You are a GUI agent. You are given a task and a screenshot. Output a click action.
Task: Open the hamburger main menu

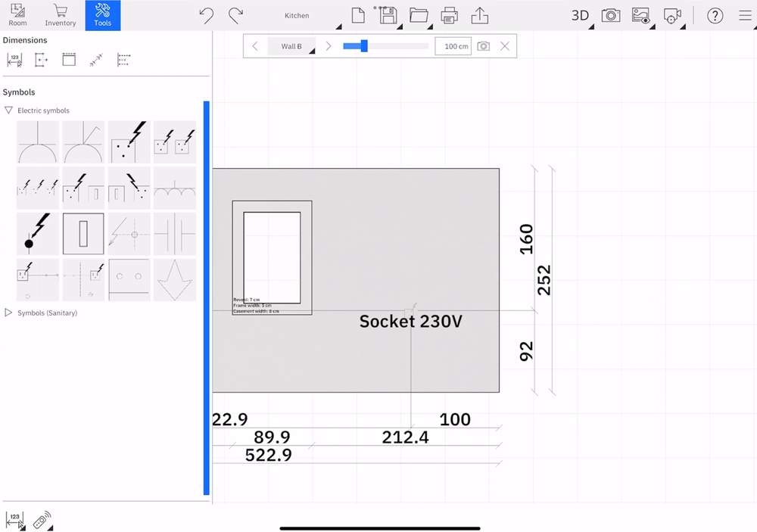(x=745, y=15)
